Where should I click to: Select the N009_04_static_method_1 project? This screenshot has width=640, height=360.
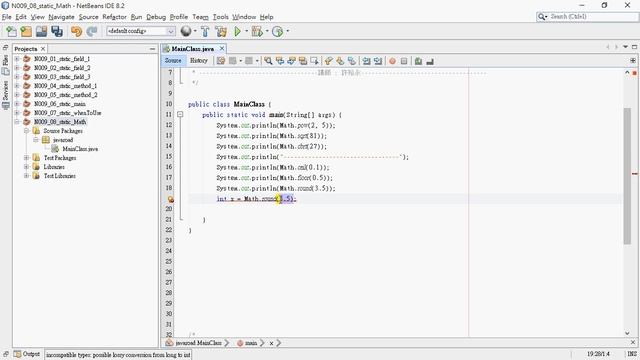[x=65, y=86]
